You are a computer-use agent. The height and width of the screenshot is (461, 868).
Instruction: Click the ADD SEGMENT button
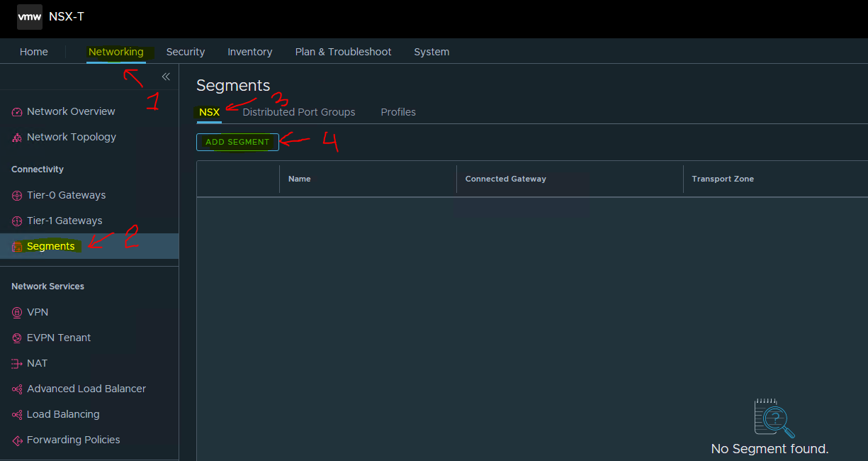237,142
